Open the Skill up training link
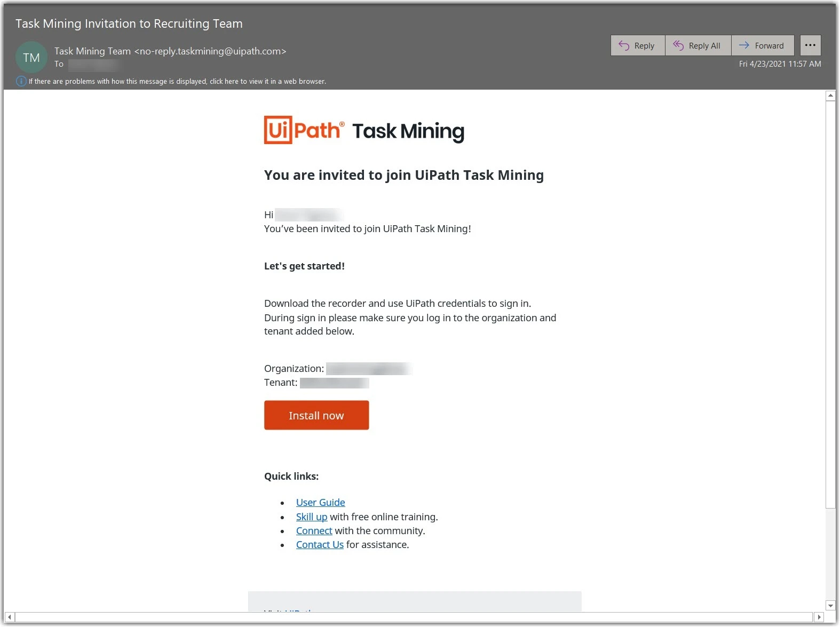This screenshot has width=840, height=627. click(x=312, y=517)
